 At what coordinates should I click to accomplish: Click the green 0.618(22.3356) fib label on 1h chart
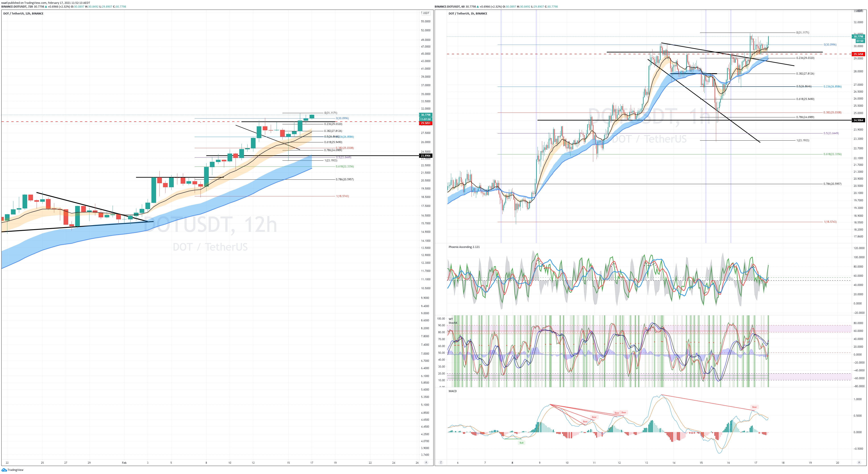pyautogui.click(x=833, y=154)
